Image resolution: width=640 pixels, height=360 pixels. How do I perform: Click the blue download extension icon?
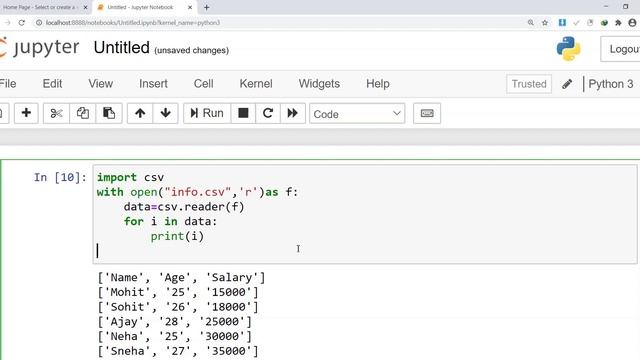[562, 23]
